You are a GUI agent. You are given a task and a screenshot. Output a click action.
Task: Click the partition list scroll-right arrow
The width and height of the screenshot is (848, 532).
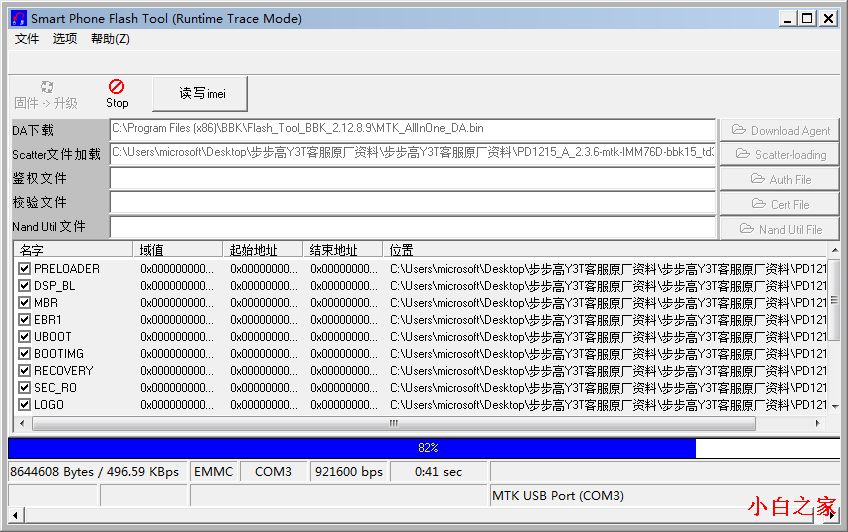tap(818, 423)
